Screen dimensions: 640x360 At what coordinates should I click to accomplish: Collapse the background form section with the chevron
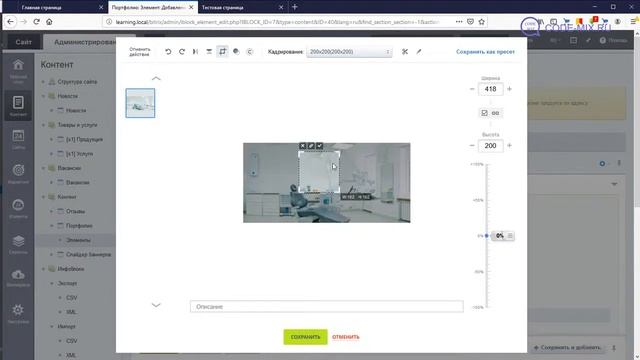tap(614, 184)
